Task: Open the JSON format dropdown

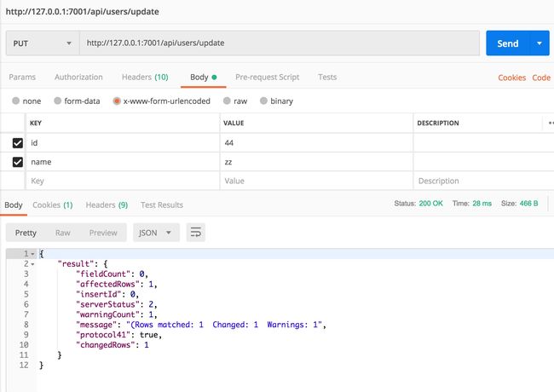Action: 156,233
